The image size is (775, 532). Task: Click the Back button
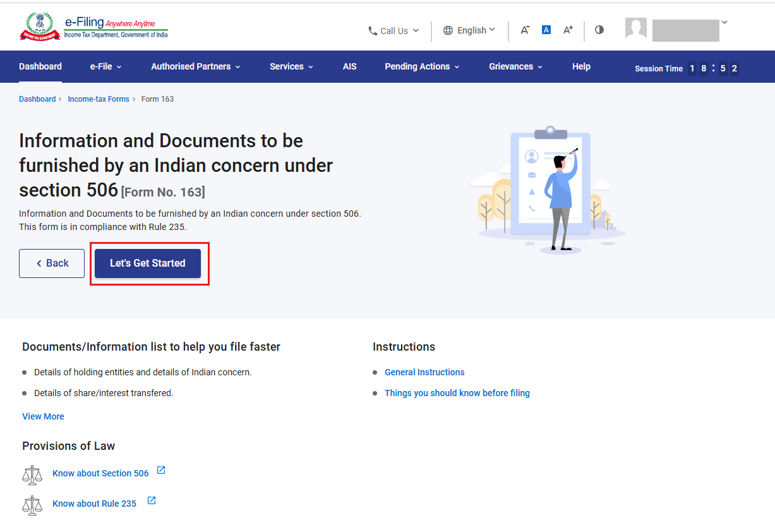click(52, 263)
